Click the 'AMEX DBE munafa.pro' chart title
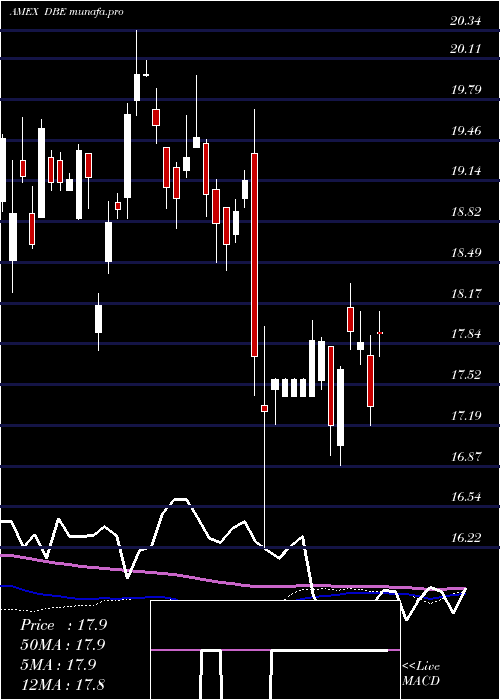 [x=67, y=12]
